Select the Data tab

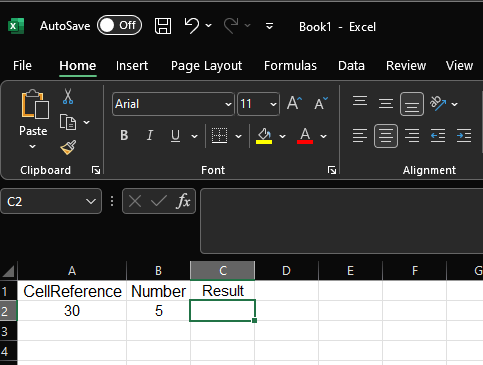click(351, 66)
